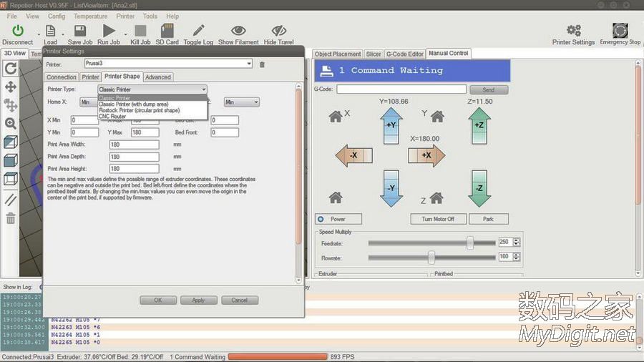This screenshot has width=644, height=362.
Task: Click the Park button
Action: 488,219
